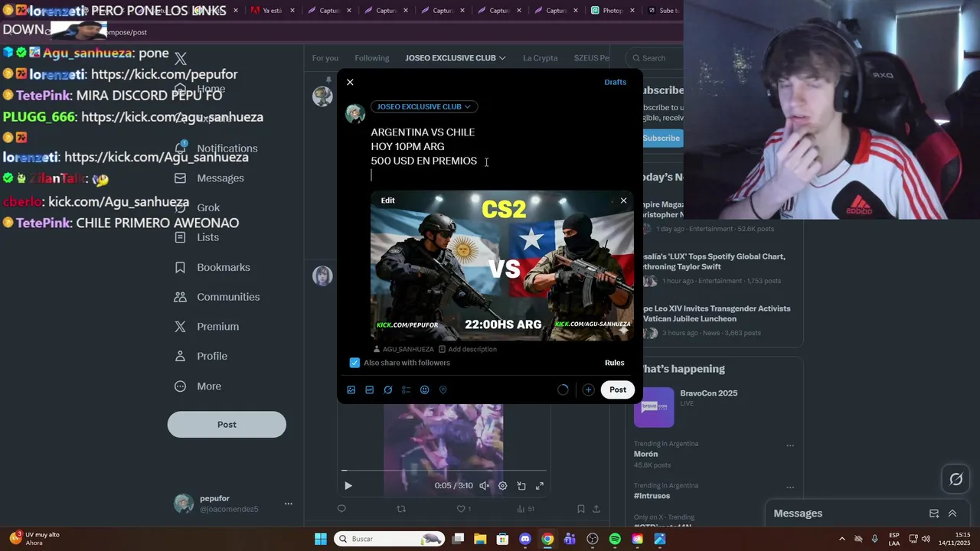The width and height of the screenshot is (980, 551).
Task: Open options for #Intrusos trend
Action: tap(790, 488)
